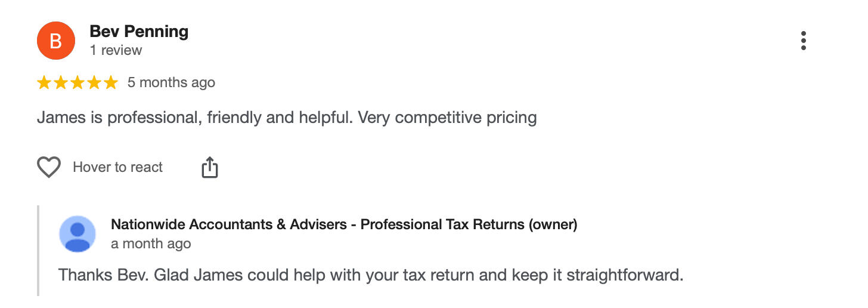Click the "Hover to react" label
Viewport: 868px width, 308px height.
click(117, 167)
